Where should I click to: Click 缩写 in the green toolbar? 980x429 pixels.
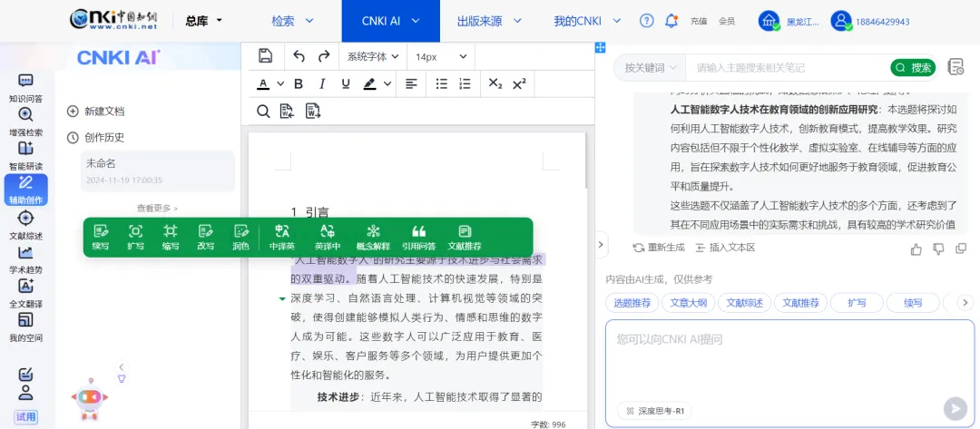(171, 238)
